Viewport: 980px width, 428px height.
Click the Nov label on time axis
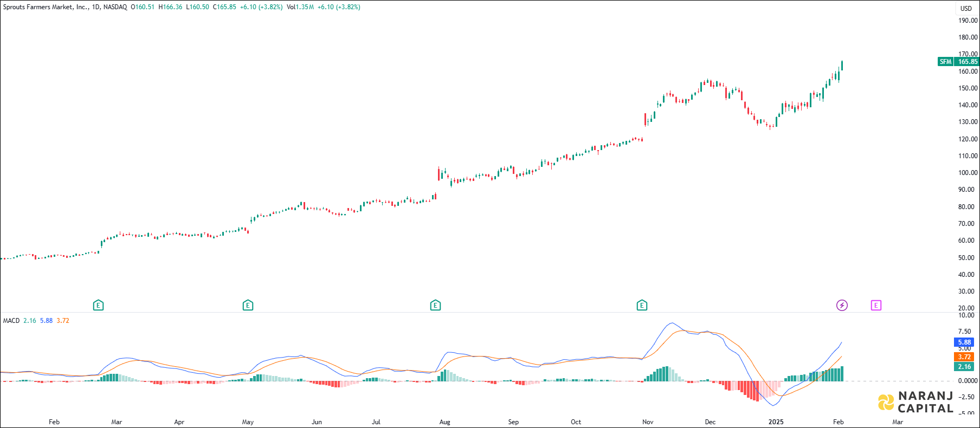pyautogui.click(x=648, y=422)
